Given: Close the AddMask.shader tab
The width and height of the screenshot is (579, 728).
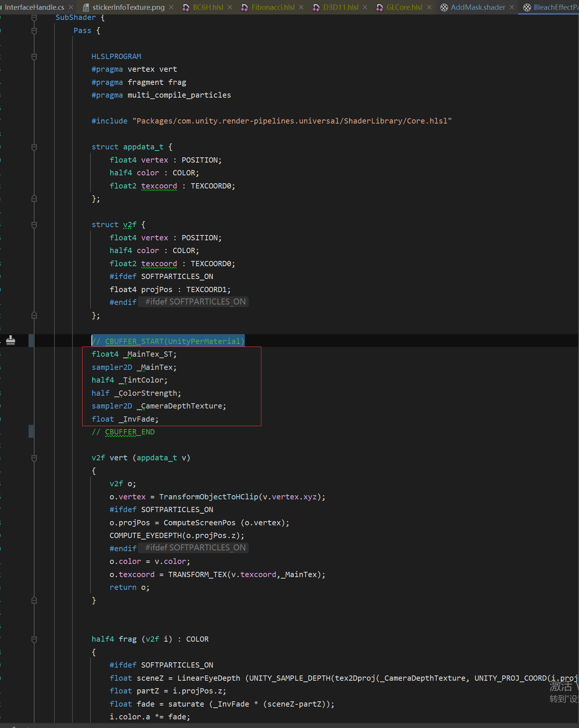Looking at the screenshot, I should point(512,7).
